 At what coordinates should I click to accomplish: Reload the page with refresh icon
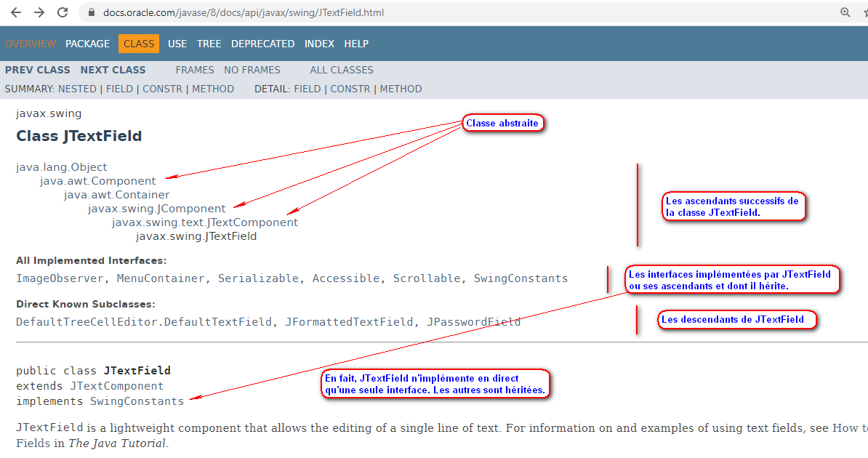(x=63, y=12)
